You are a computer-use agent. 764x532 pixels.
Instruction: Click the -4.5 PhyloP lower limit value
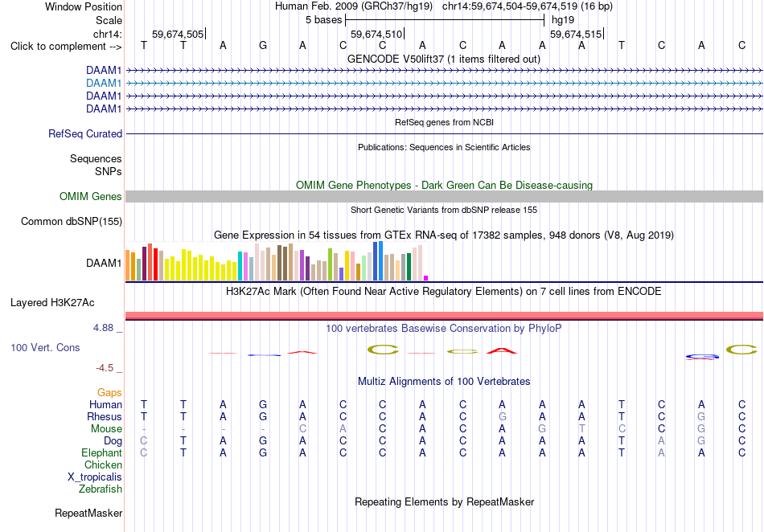click(105, 368)
